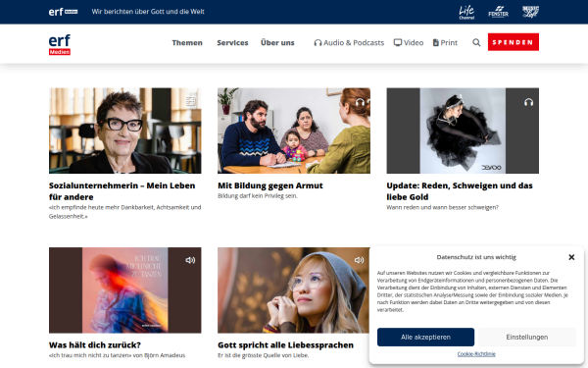588x368 pixels.
Task: Click the photo of woman with glasses
Action: tap(124, 131)
